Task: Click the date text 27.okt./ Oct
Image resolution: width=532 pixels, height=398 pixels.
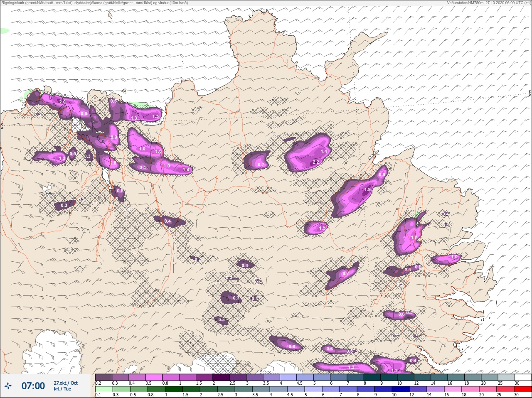Action: 66,383
